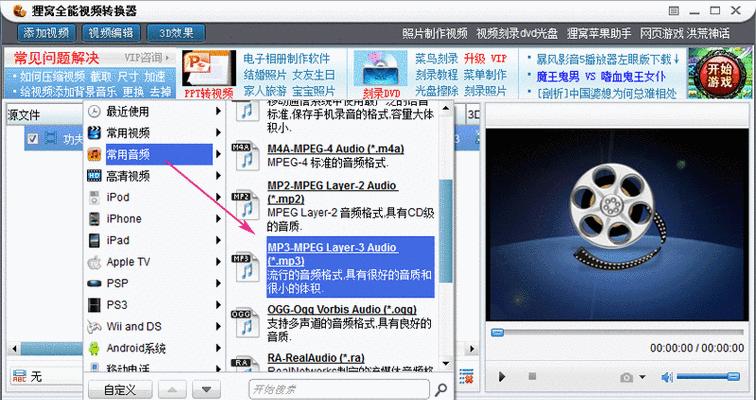Click the 最近使用 clock icon
The height and width of the screenshot is (400, 756).
coord(94,111)
